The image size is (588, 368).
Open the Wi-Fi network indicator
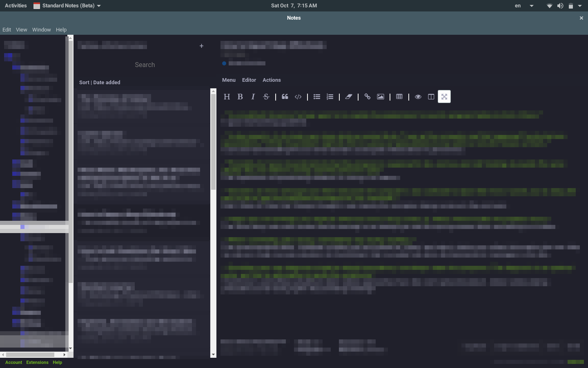[x=550, y=6]
